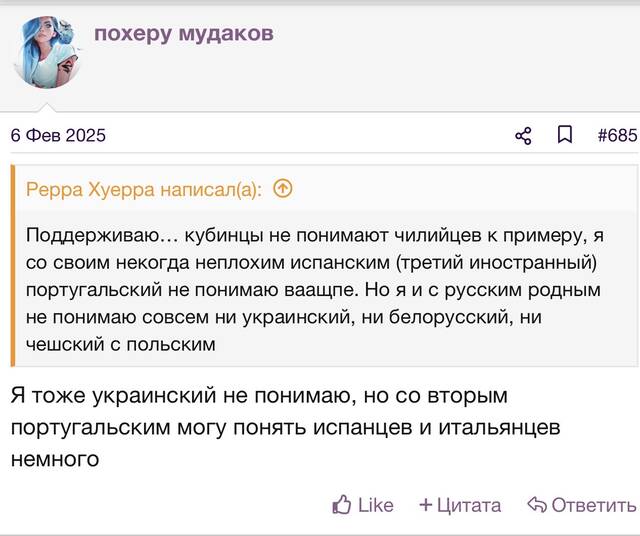Click the Like button label

click(x=376, y=505)
